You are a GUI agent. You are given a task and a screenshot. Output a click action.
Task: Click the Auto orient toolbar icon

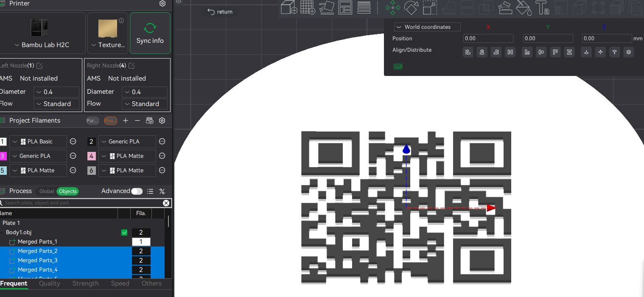[326, 7]
